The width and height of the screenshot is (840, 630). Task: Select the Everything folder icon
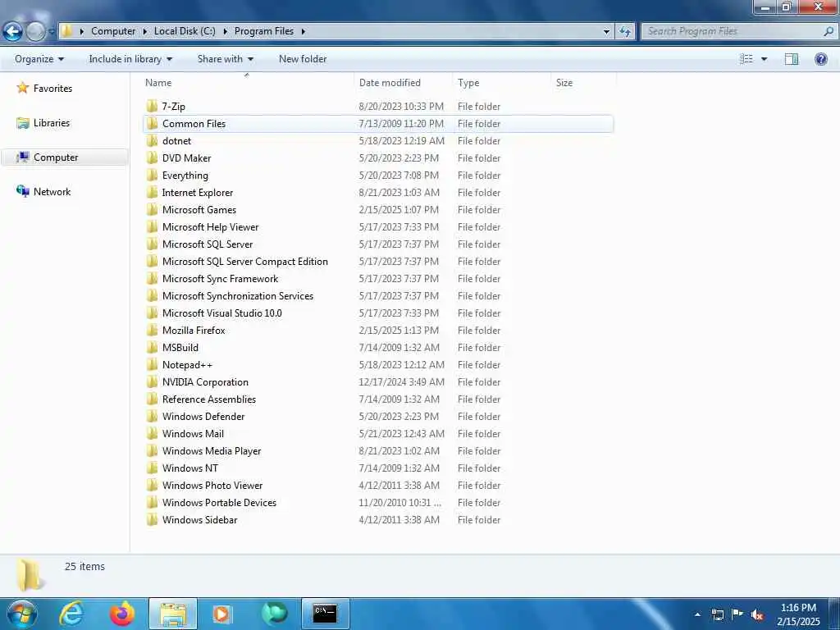(152, 176)
